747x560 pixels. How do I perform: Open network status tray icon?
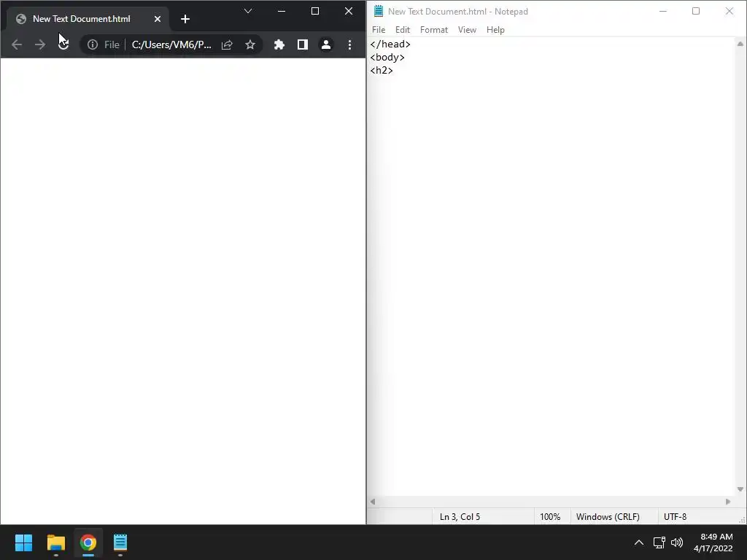(x=659, y=542)
